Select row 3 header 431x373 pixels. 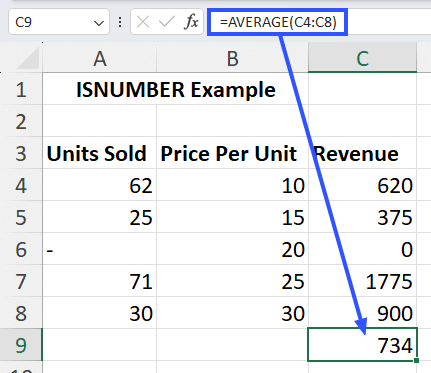pyautogui.click(x=21, y=153)
